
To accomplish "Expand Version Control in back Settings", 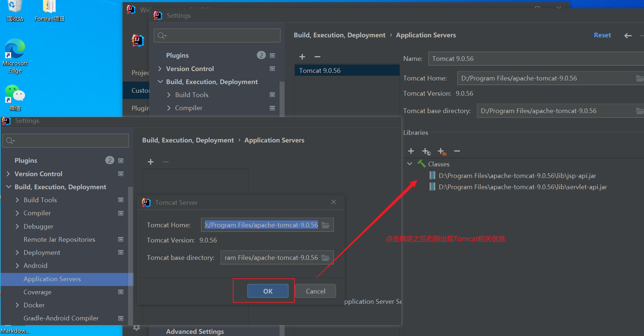I will pyautogui.click(x=160, y=69).
